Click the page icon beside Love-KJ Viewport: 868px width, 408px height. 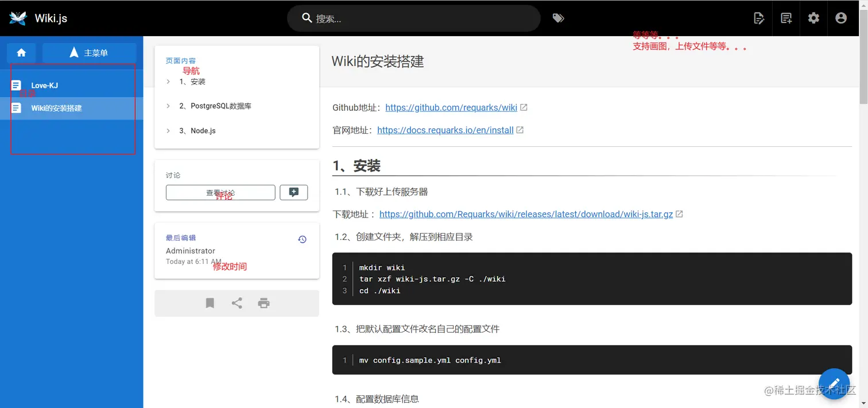coord(17,86)
